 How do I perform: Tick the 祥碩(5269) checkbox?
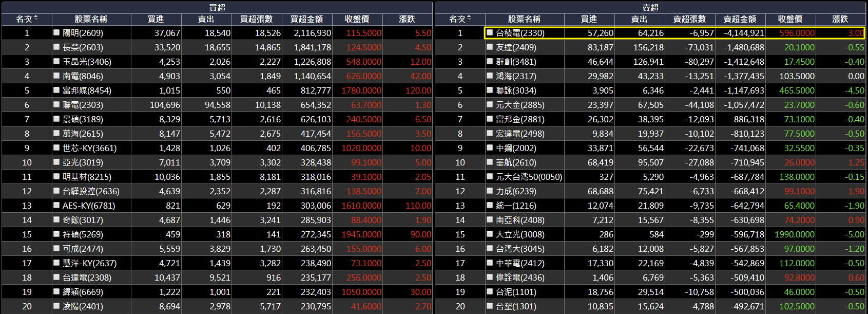[x=56, y=234]
